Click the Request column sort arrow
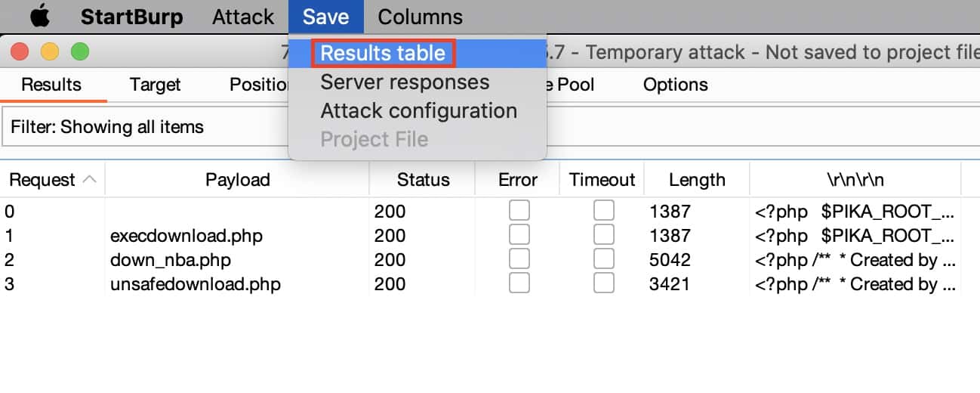Image resolution: width=980 pixels, height=393 pixels. point(89,180)
